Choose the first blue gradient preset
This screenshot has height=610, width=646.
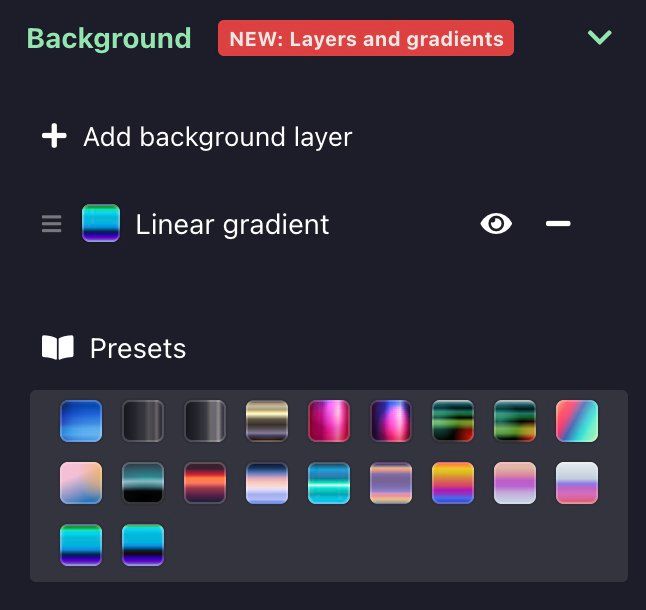[81, 421]
